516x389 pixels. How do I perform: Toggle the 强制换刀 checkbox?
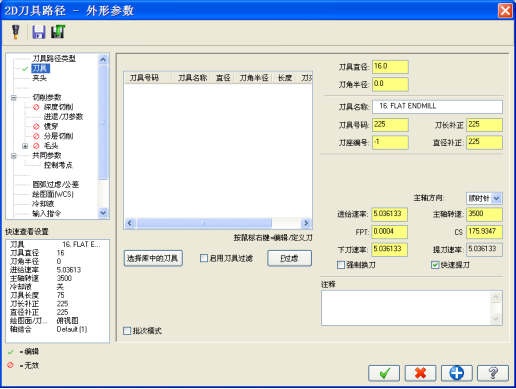pyautogui.click(x=341, y=265)
